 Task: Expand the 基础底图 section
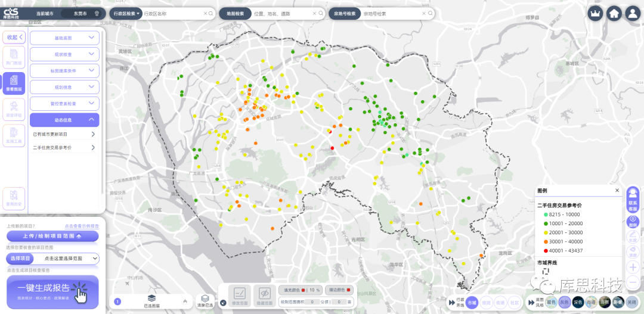(x=64, y=38)
